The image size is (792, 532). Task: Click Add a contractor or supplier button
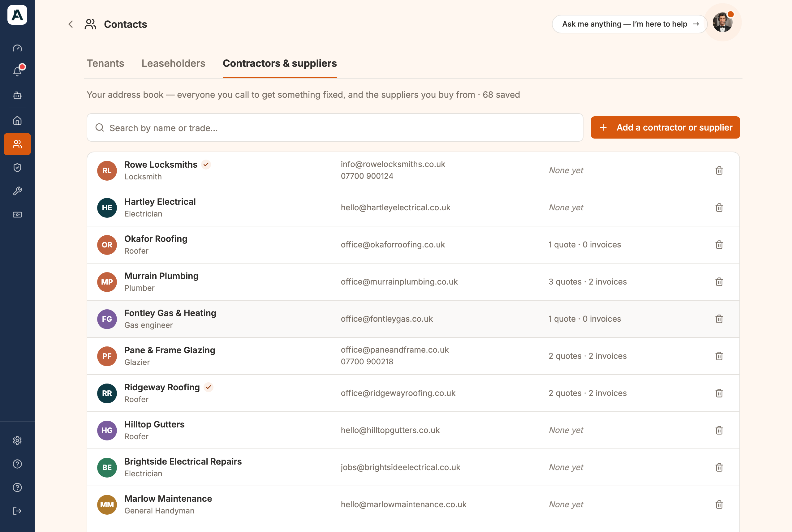click(x=665, y=127)
